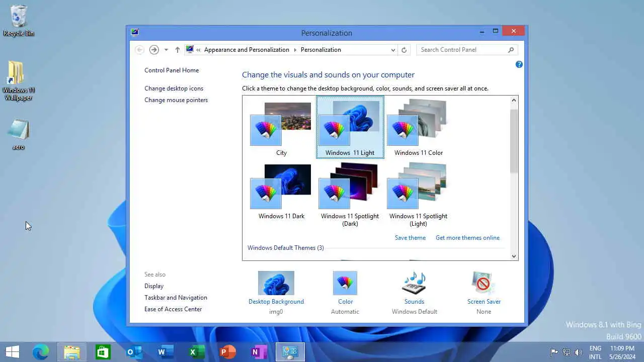Click the Personalization breadcrumb segment
644x362 pixels.
[320, 50]
